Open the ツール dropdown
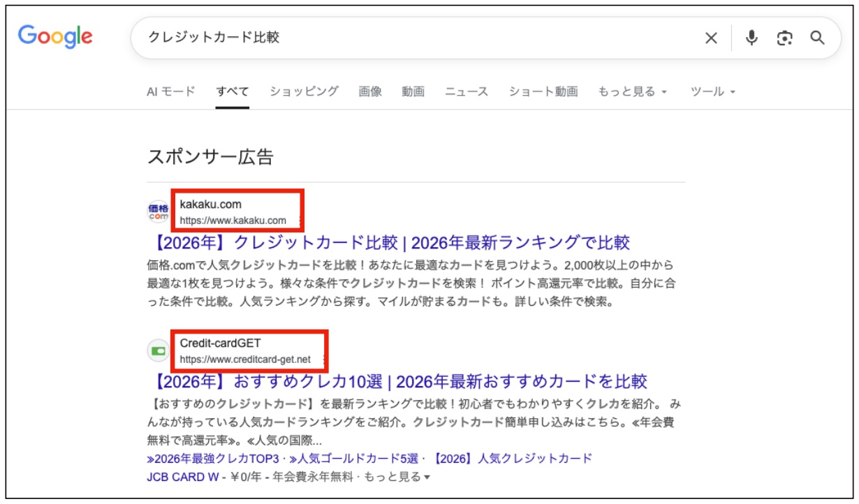The height and width of the screenshot is (504, 859). point(713,91)
